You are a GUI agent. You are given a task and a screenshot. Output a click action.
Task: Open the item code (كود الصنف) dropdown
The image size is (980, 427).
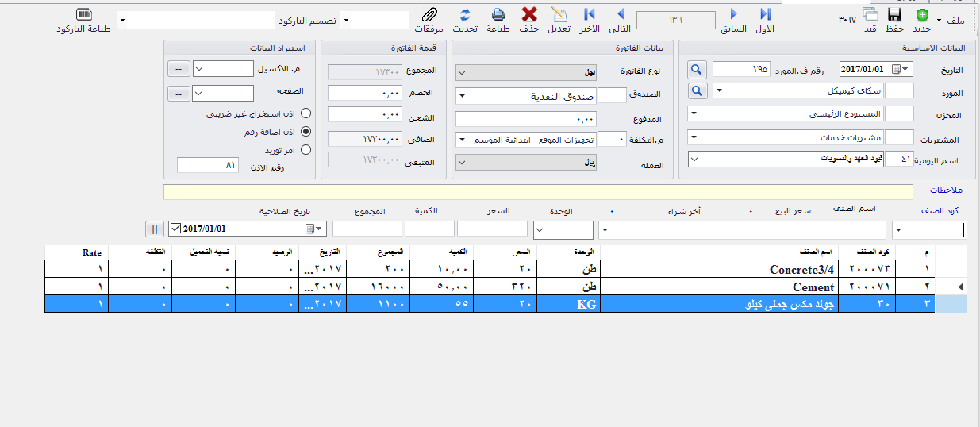(x=899, y=229)
